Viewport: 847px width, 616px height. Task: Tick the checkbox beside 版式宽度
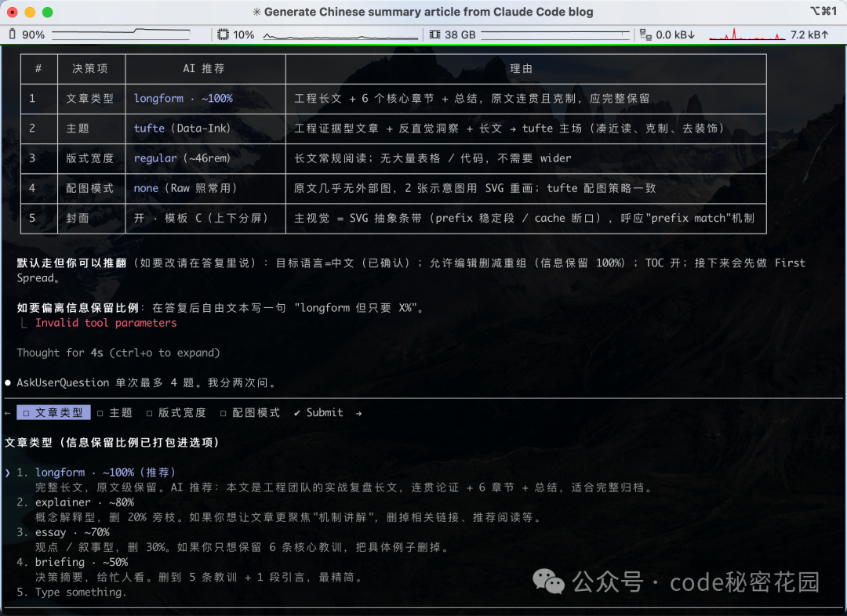(x=150, y=413)
